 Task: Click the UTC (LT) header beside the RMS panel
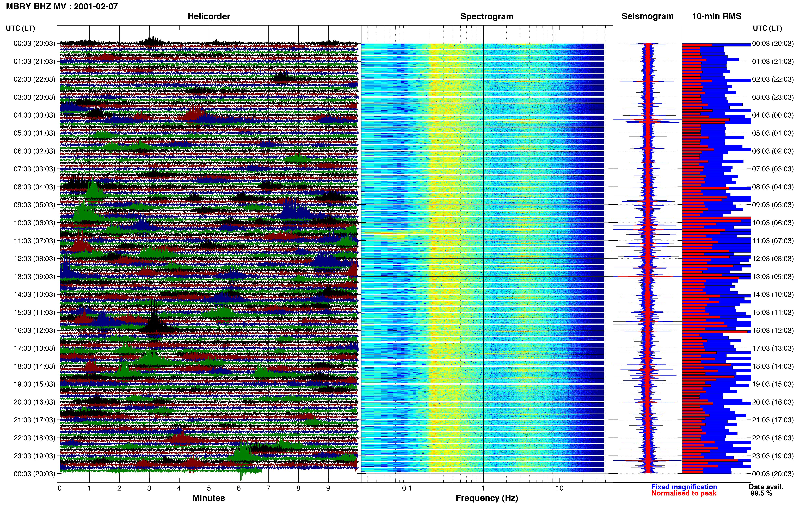coord(767,28)
